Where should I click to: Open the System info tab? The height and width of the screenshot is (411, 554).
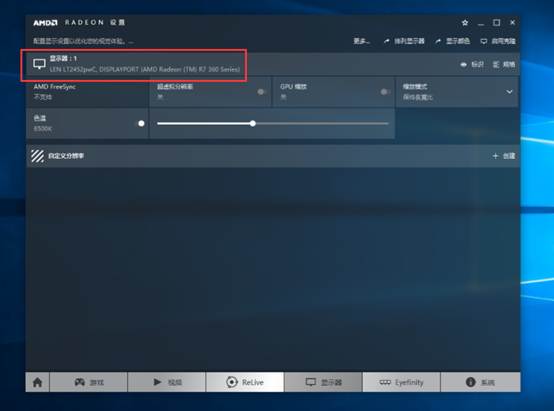coord(481,382)
